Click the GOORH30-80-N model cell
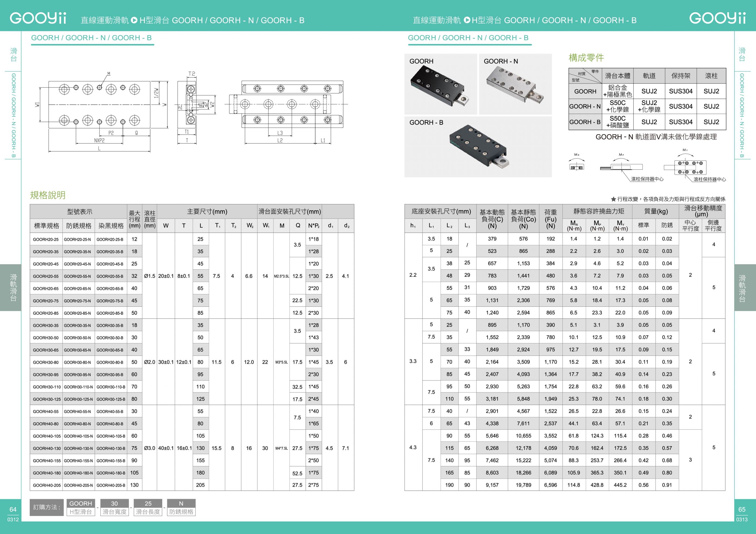This screenshot has height=534, width=756. pos(78,362)
